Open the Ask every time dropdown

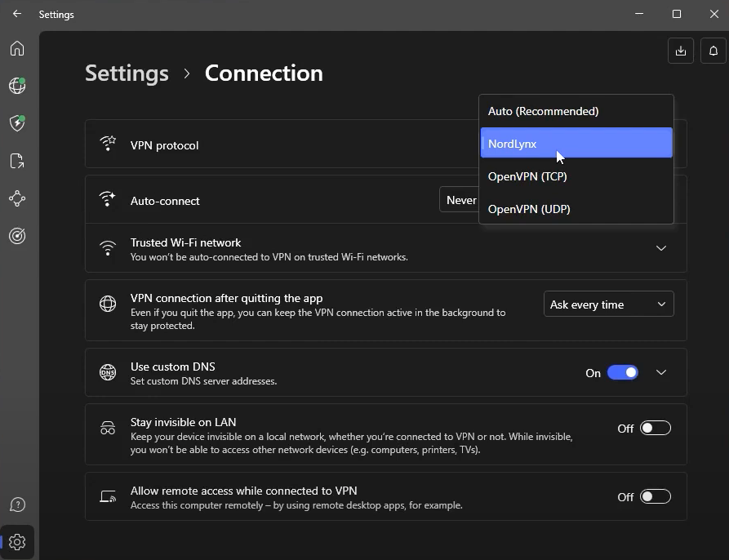pos(608,304)
